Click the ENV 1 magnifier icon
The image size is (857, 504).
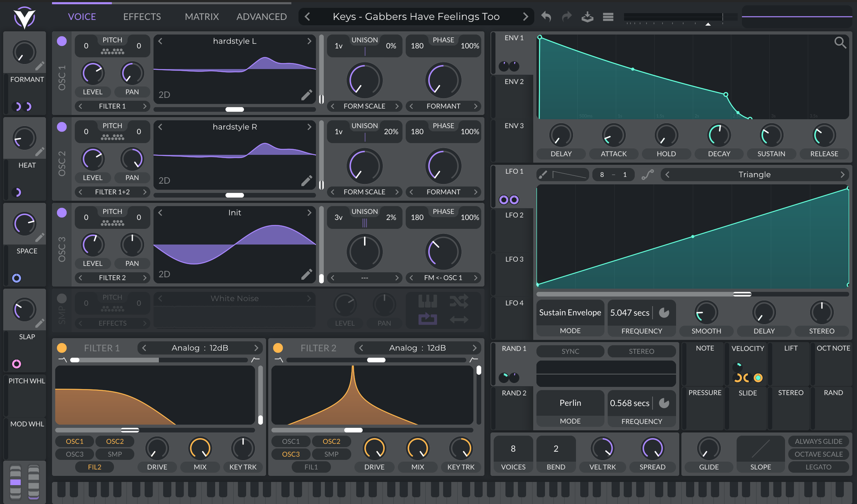point(840,43)
